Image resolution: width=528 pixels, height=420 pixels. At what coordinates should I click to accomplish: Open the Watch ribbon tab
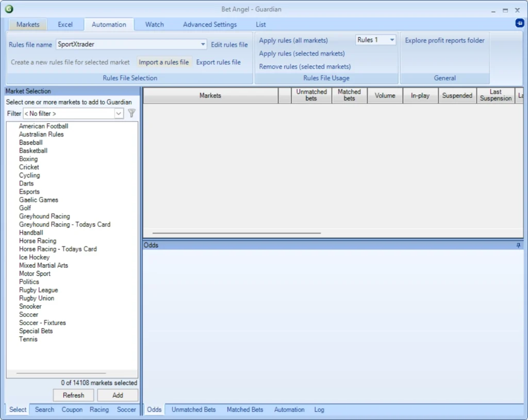point(155,25)
